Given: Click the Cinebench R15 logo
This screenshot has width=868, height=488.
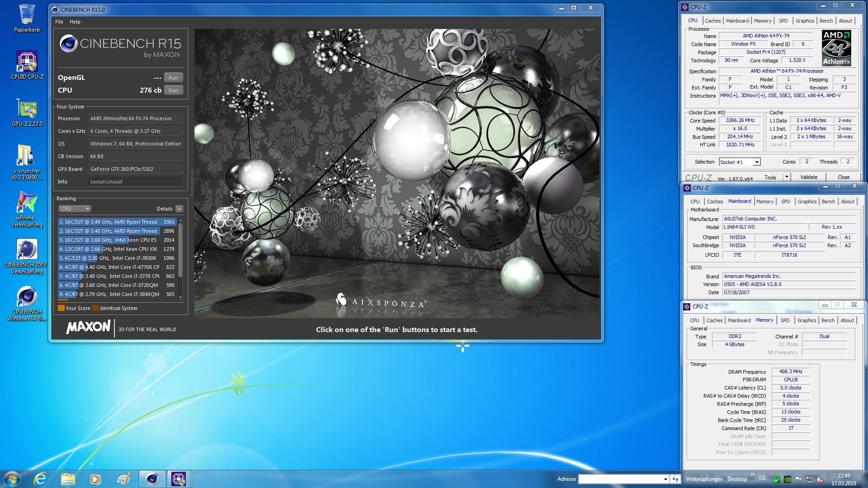Looking at the screenshot, I should (120, 46).
